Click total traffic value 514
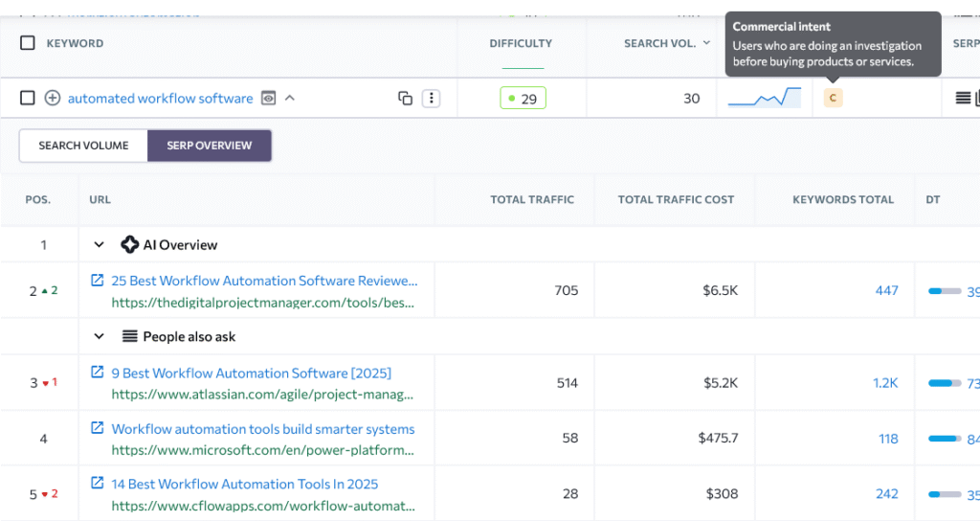Screen dimensions: 980x521 [567, 383]
